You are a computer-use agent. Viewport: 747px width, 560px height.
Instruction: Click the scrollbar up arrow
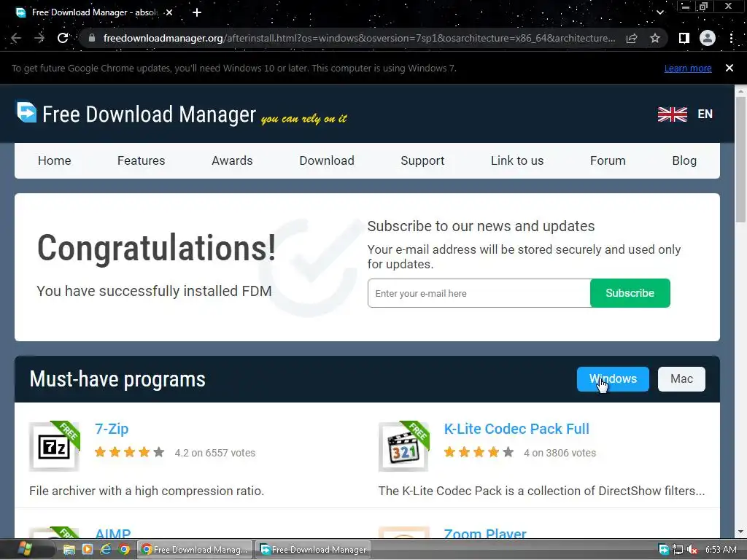click(x=740, y=90)
